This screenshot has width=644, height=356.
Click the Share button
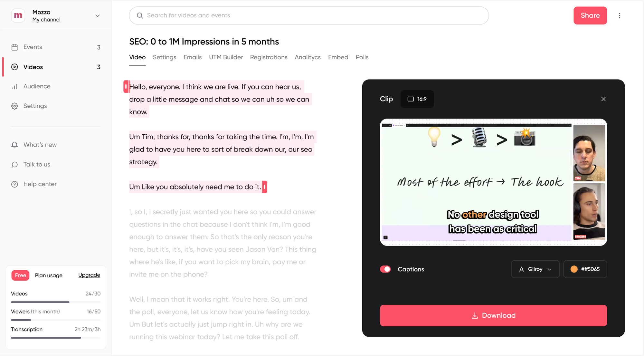point(590,15)
